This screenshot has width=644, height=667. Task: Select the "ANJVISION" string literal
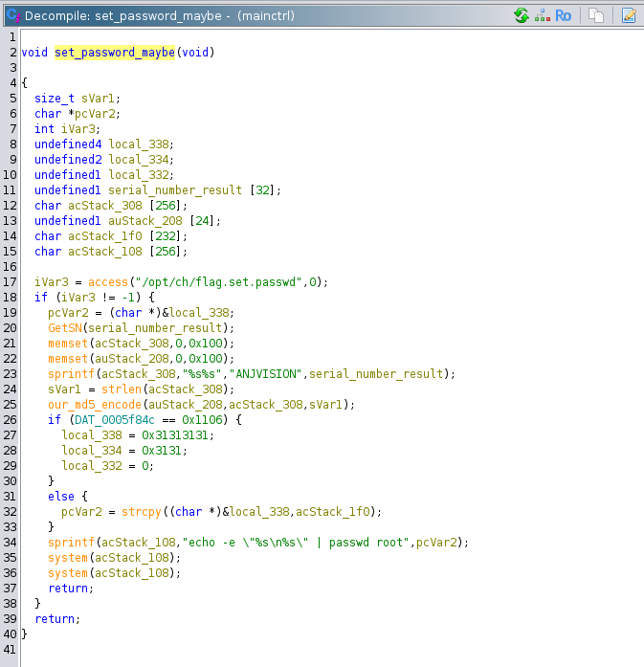tap(265, 374)
